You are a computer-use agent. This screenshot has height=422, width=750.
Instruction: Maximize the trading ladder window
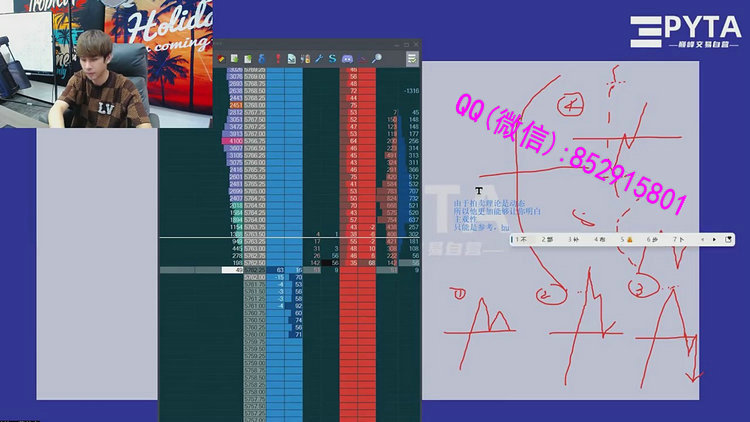point(406,44)
